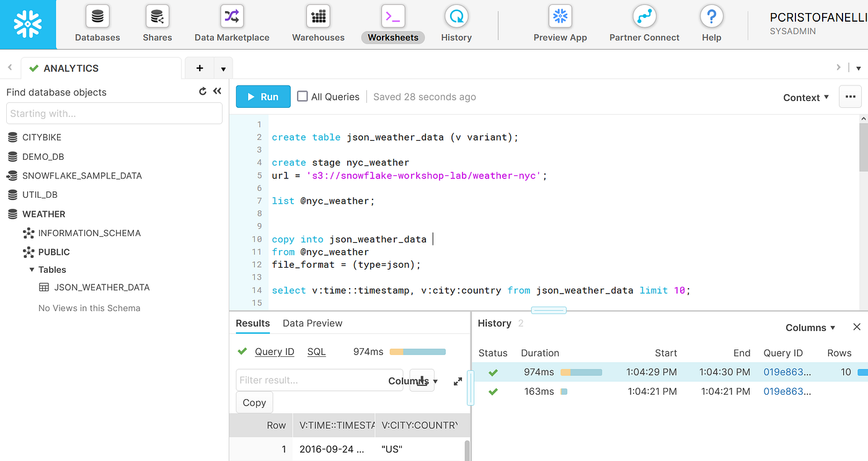868x461 pixels.
Task: Open the Context dropdown
Action: (x=805, y=97)
